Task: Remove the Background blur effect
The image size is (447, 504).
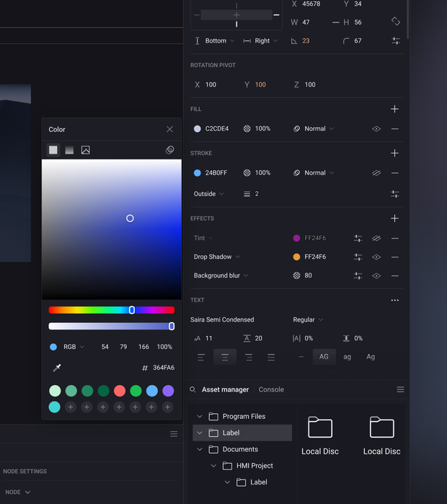Action: 395,275
